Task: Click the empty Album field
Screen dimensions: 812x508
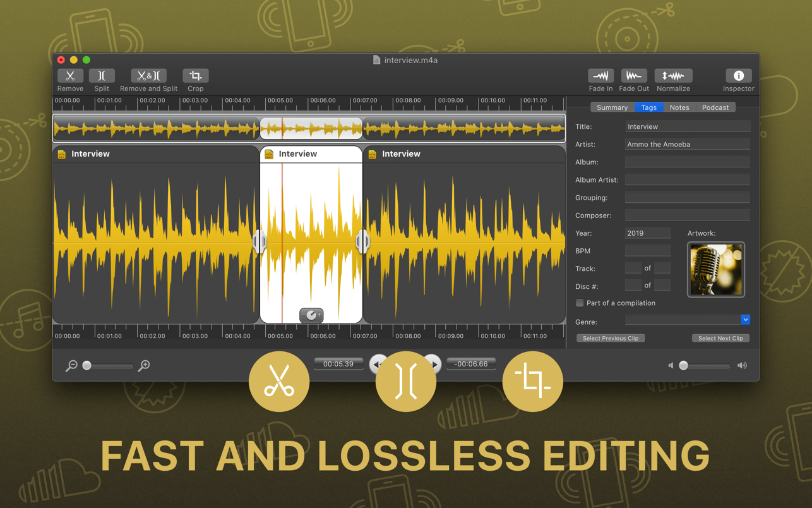Action: pos(688,162)
